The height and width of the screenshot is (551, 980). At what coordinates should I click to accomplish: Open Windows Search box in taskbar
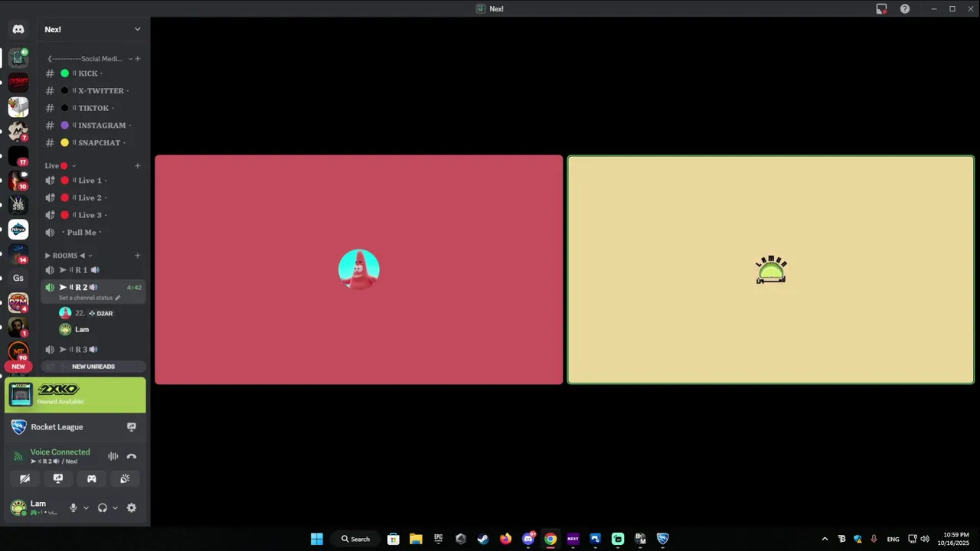click(355, 539)
